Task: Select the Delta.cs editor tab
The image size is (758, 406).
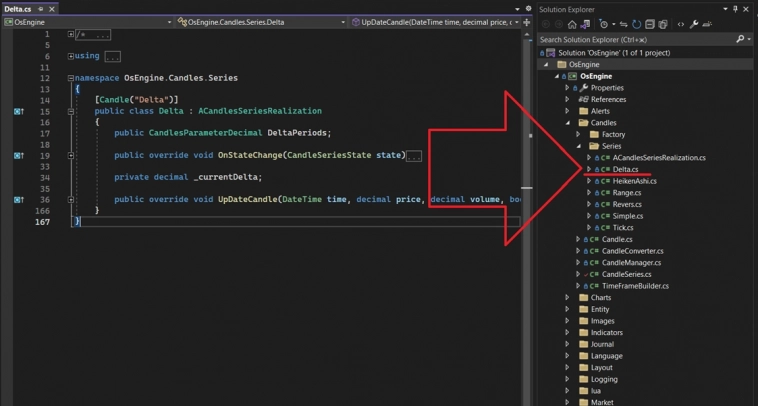Action: 18,9
